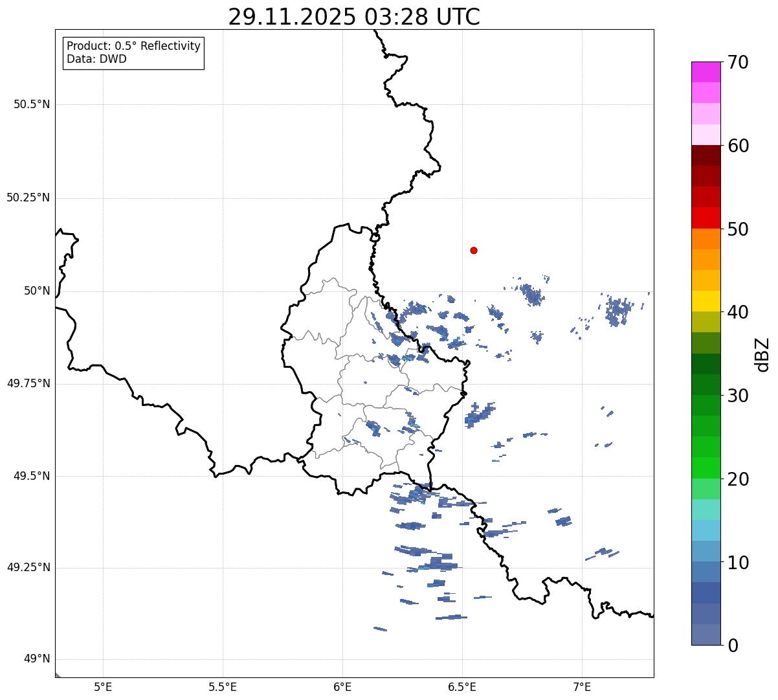The width and height of the screenshot is (778, 700).
Task: Click the 49°N latitude label
Action: (37, 659)
